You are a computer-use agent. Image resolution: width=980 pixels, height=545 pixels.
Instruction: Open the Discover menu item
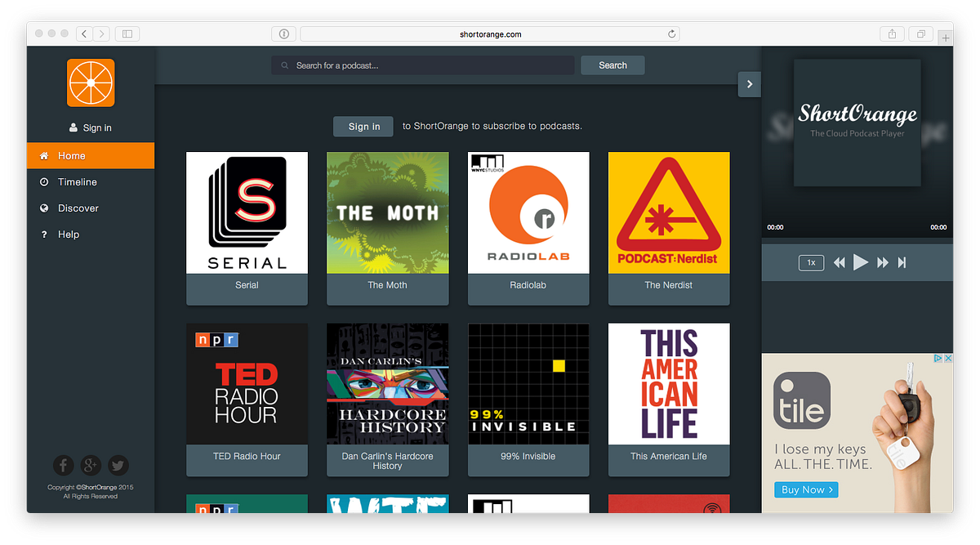91,208
